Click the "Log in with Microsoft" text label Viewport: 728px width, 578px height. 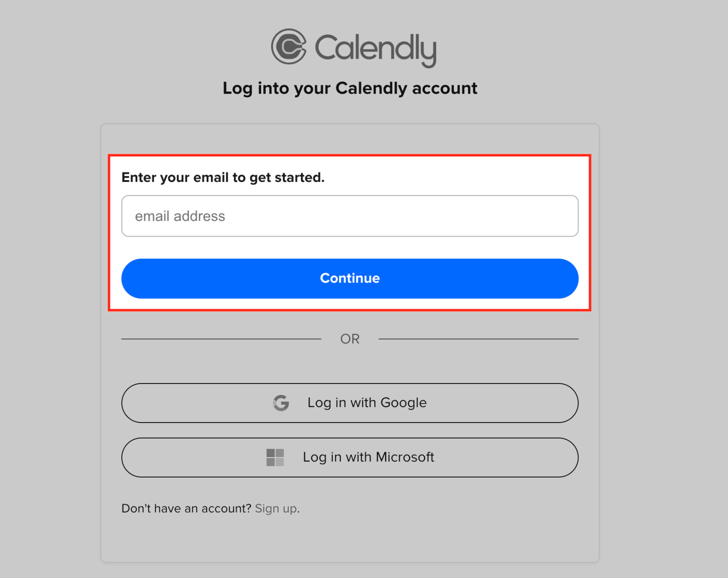tap(369, 457)
